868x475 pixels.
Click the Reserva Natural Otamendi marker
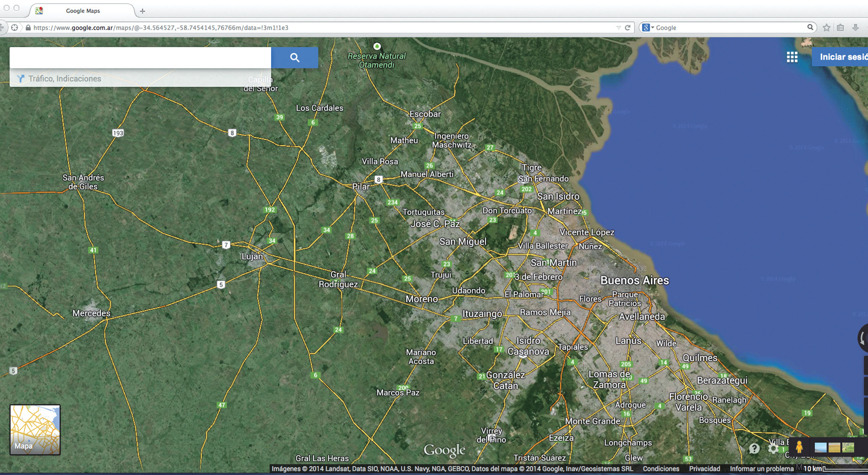click(x=377, y=46)
